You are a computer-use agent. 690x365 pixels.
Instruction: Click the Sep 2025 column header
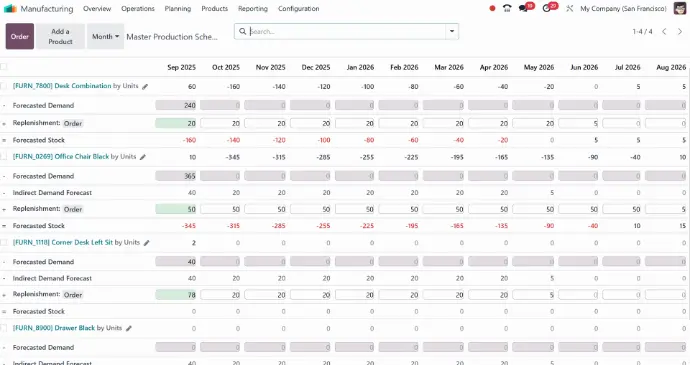(181, 67)
